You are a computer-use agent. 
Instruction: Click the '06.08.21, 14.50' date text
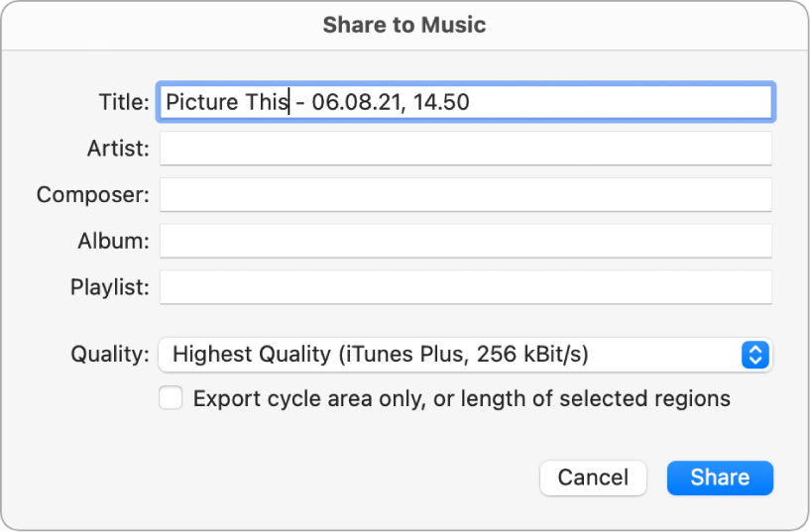coord(390,102)
